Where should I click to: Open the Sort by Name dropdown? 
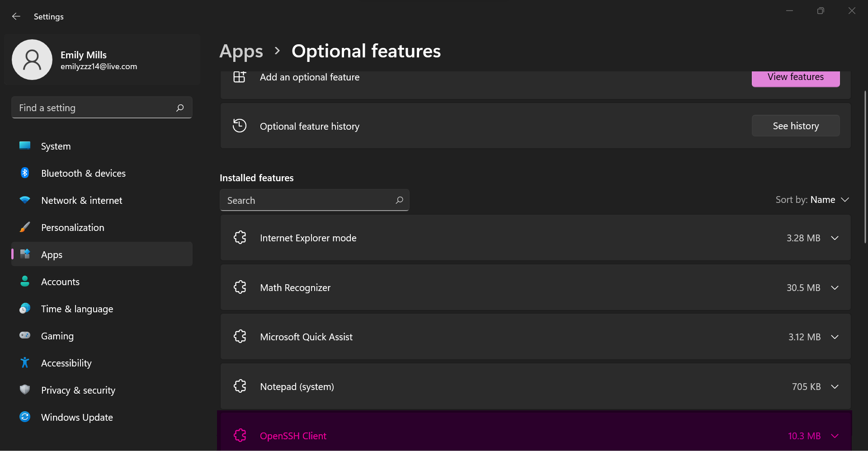[x=812, y=200]
